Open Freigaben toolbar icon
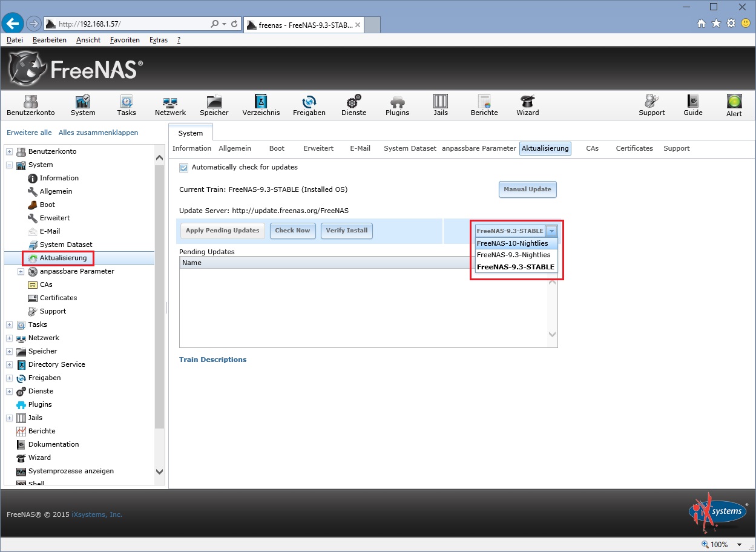This screenshot has width=756, height=552. point(309,105)
